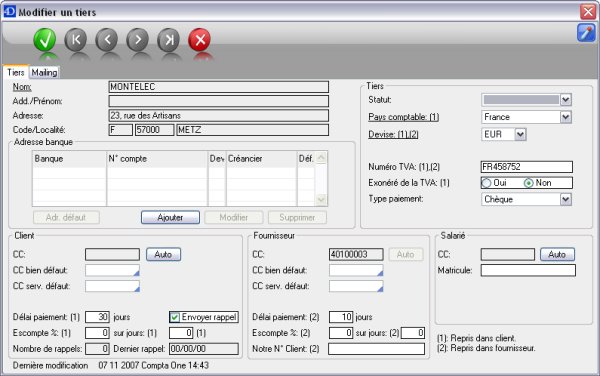Click the Banque column header
The width and height of the screenshot is (600, 376).
[x=69, y=159]
